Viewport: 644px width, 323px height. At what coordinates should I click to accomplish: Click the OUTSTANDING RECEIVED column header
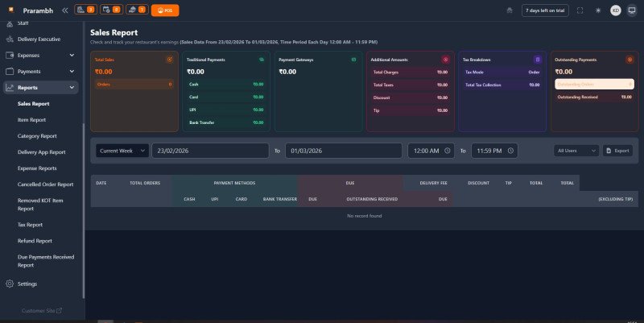click(x=372, y=199)
